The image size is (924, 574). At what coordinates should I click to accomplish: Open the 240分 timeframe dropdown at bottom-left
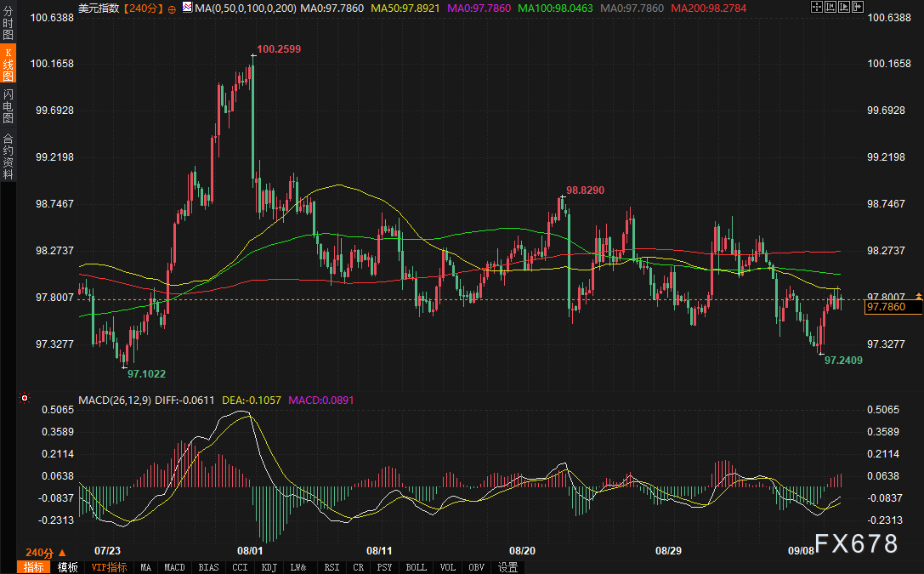[x=45, y=551]
